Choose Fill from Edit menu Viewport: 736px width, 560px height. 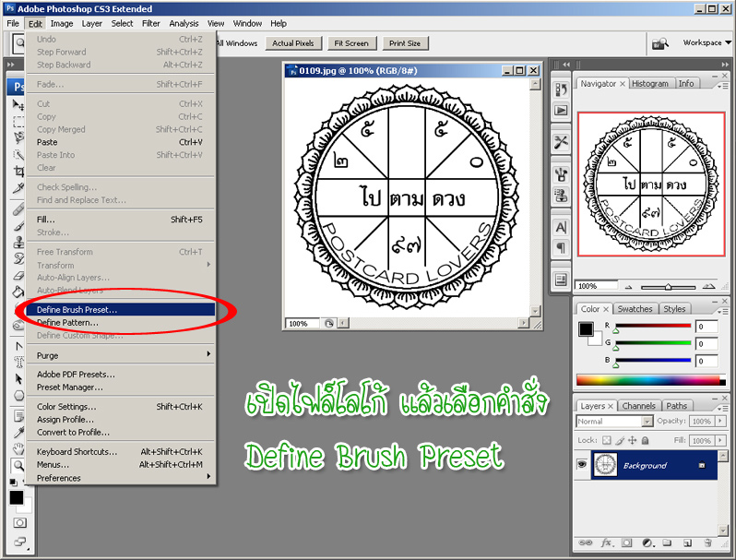[x=120, y=220]
